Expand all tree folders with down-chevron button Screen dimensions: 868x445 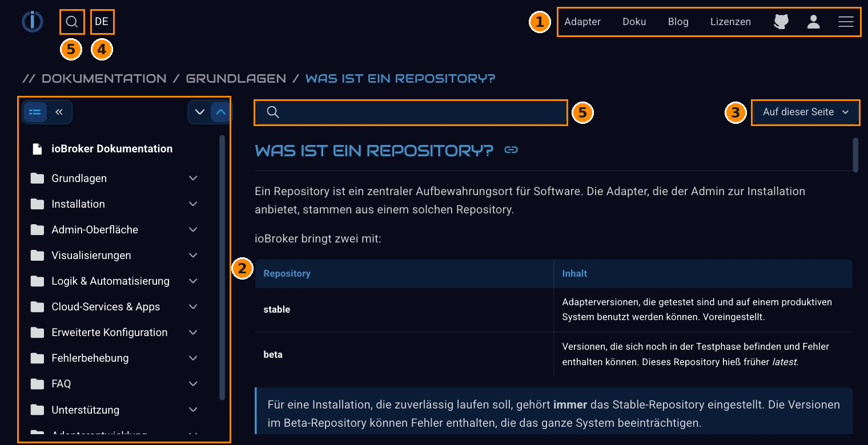coord(200,112)
